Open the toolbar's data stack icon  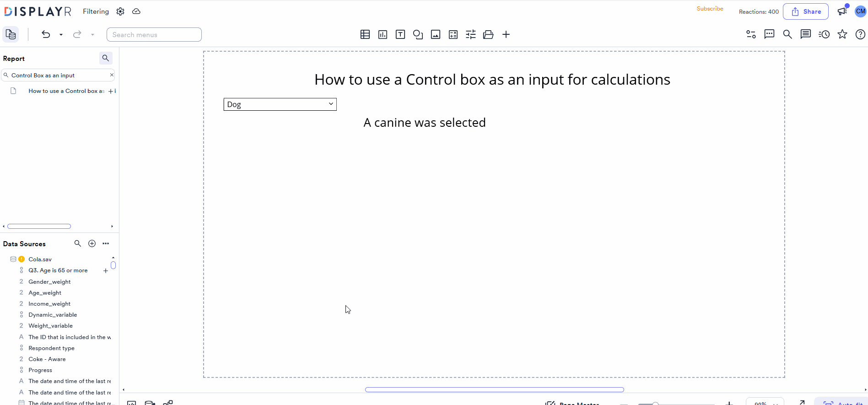pyautogui.click(x=488, y=34)
